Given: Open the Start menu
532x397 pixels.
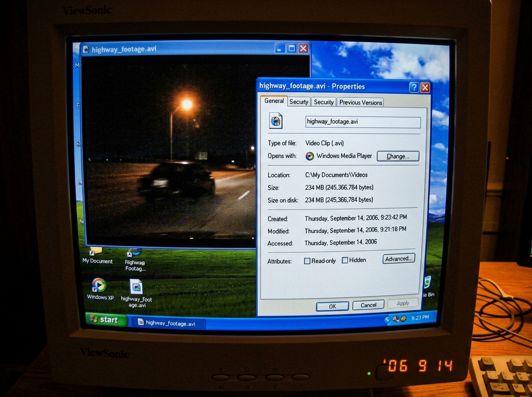Looking at the screenshot, I should pyautogui.click(x=106, y=319).
